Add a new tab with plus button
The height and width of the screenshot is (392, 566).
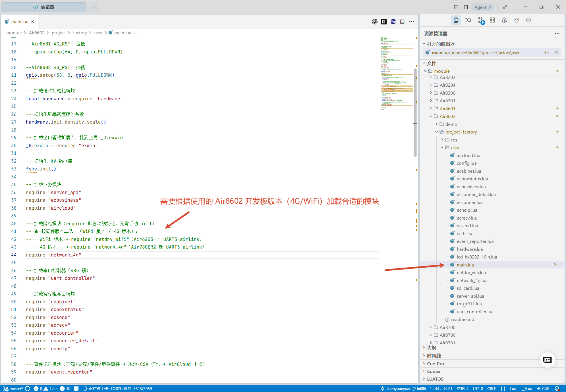94,7
